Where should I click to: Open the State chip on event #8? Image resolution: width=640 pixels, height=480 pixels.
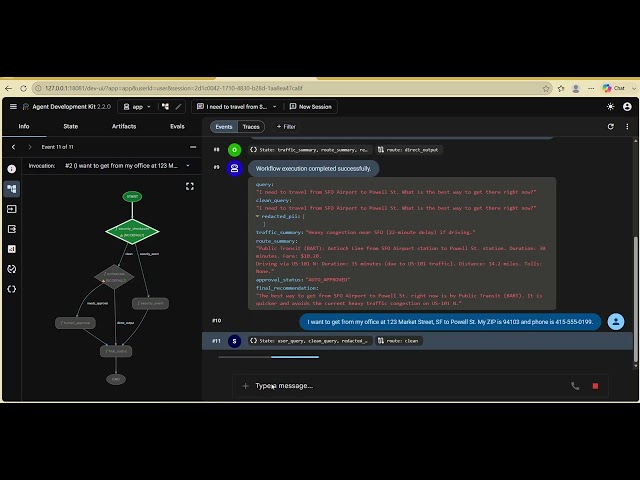tap(309, 150)
